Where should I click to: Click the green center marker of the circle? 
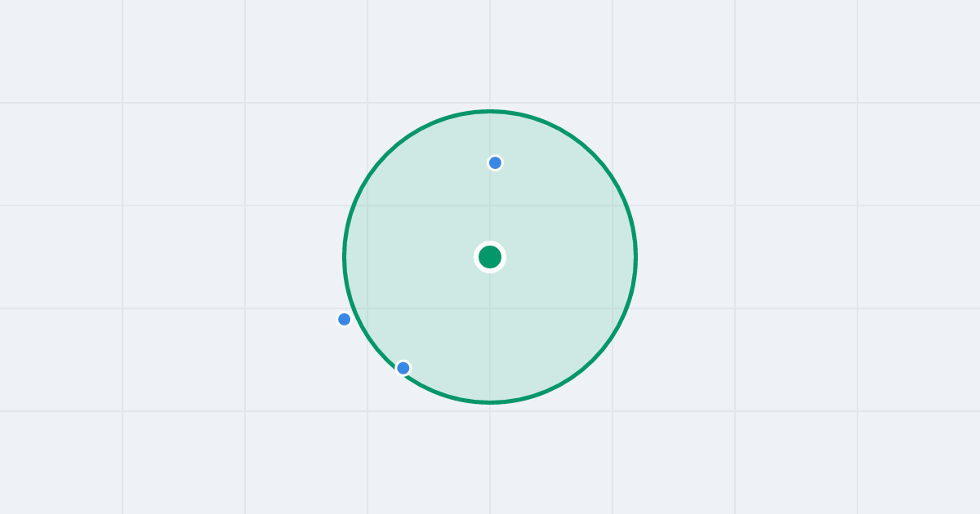(x=490, y=257)
